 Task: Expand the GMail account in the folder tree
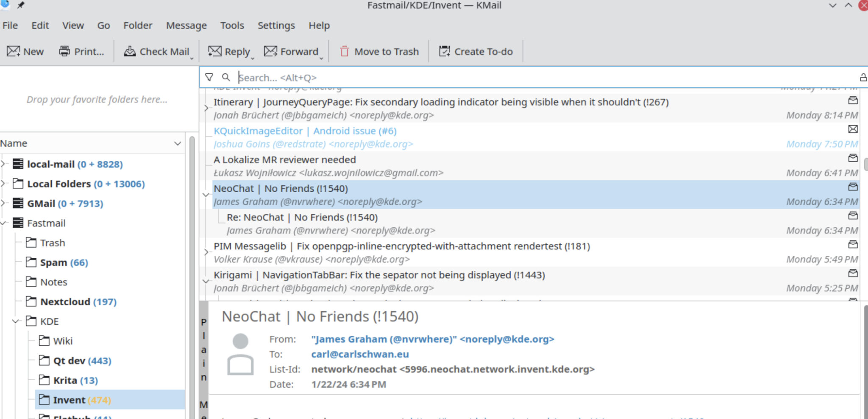[x=3, y=203]
